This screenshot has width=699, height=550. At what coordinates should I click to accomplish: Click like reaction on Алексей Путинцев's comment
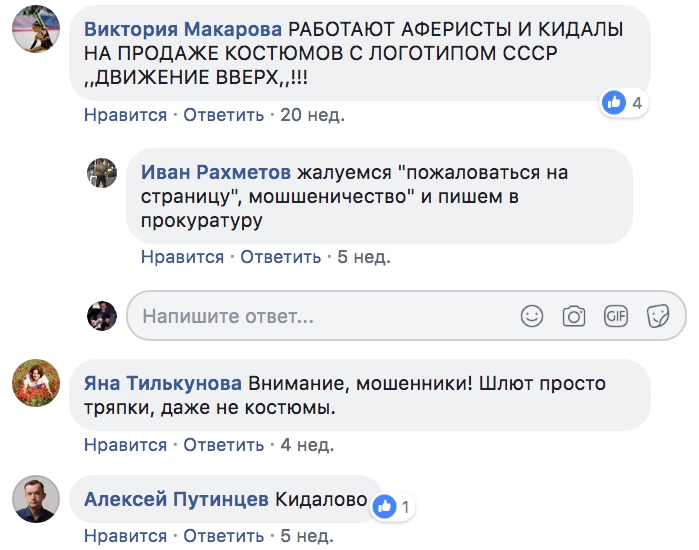point(393,507)
